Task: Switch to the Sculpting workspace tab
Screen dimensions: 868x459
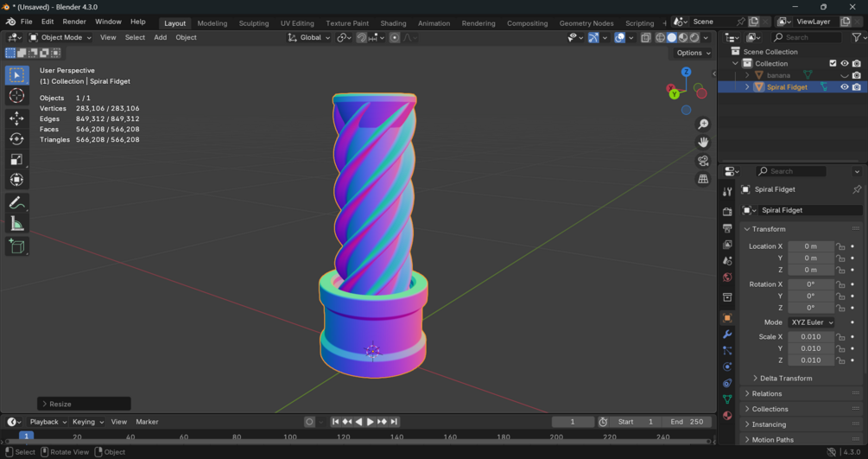Action: coord(254,23)
